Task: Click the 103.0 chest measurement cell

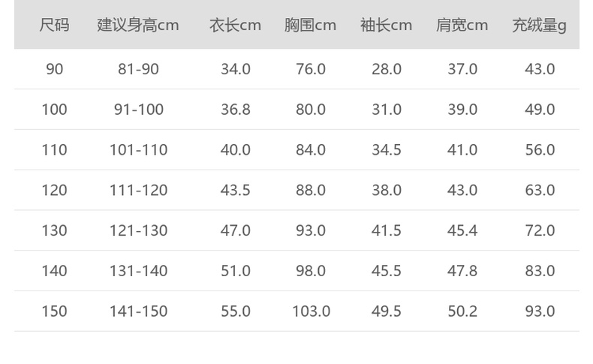Action: [311, 311]
